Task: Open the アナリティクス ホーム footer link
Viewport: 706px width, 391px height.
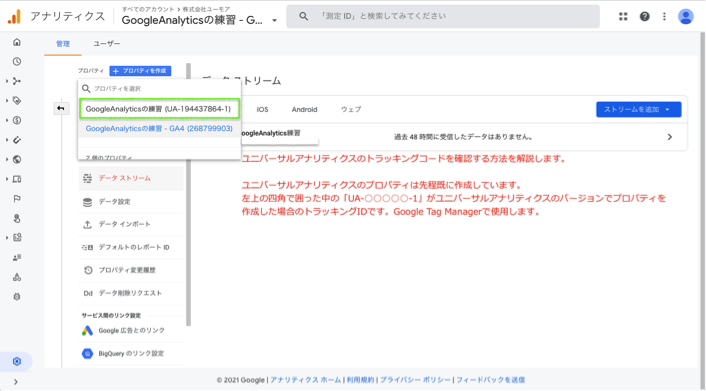Action: pos(306,380)
